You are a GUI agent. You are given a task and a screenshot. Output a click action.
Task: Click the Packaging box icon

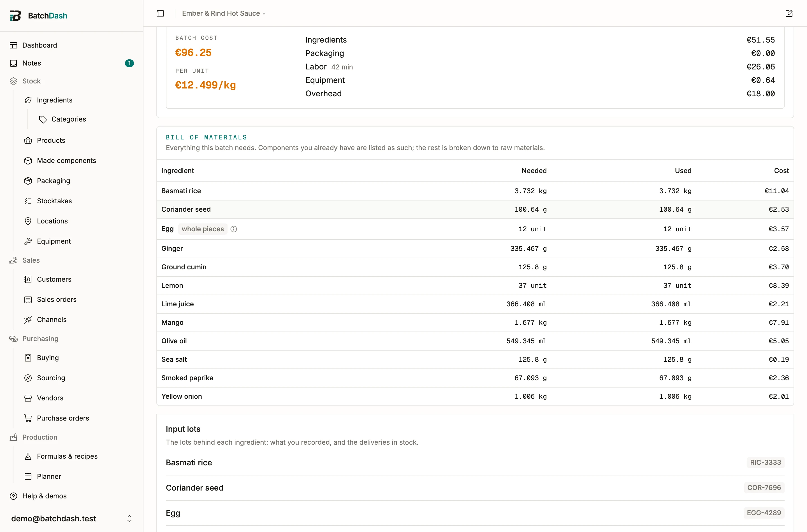click(x=28, y=181)
